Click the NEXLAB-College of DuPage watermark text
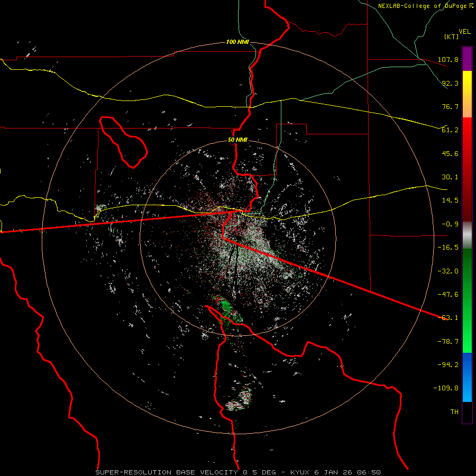 426,6
